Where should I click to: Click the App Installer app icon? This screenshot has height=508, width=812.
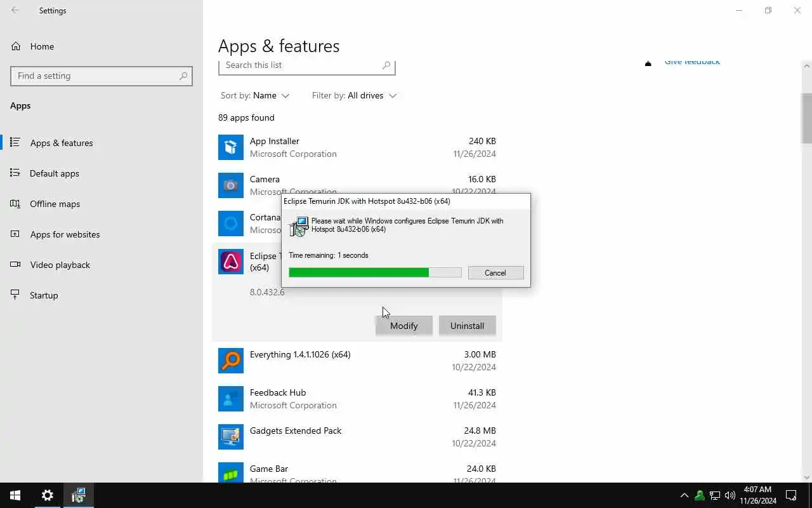pyautogui.click(x=231, y=147)
